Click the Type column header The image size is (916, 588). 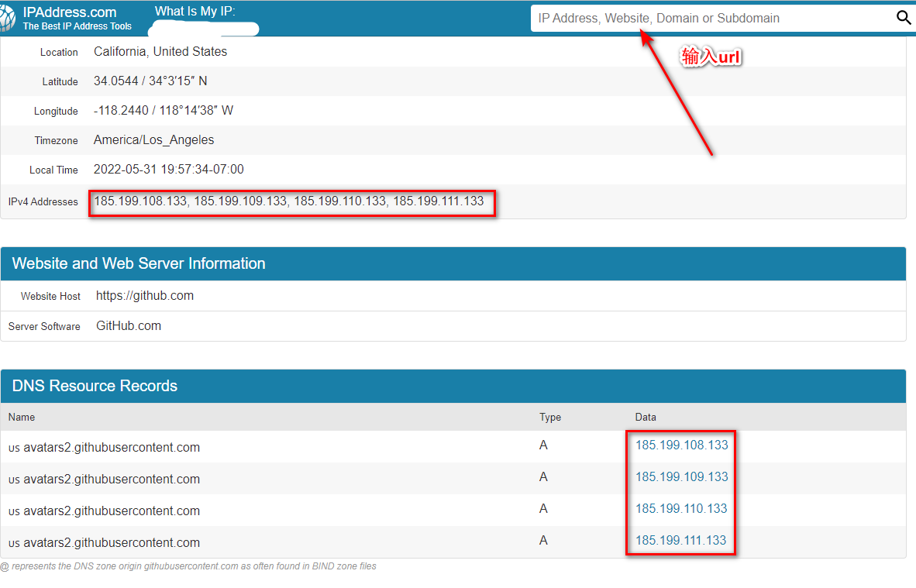pyautogui.click(x=549, y=417)
